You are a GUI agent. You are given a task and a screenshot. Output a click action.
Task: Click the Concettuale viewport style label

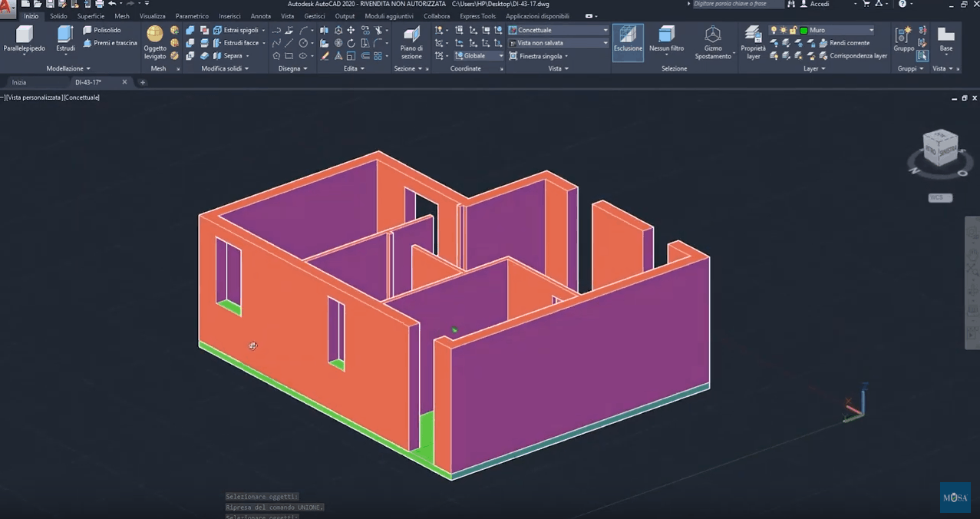coord(82,98)
